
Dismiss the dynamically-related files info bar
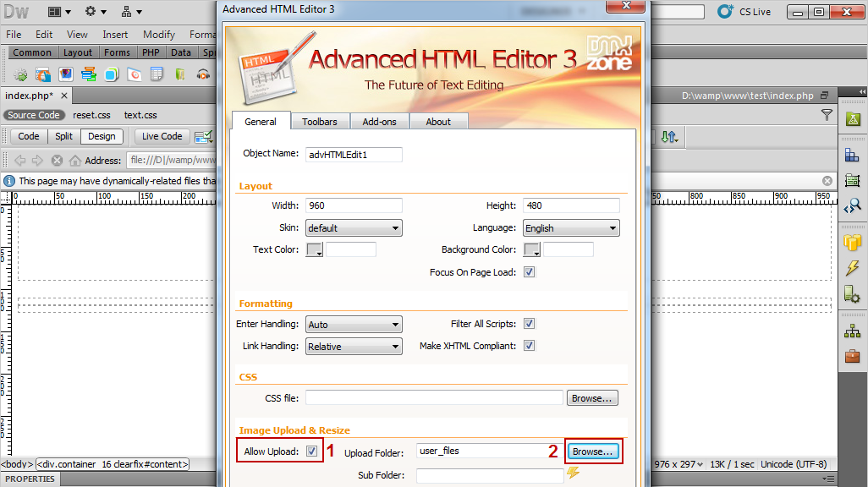pyautogui.click(x=827, y=181)
